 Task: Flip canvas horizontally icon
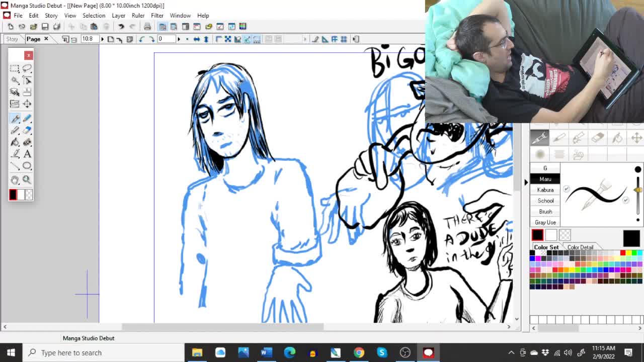coord(197,39)
